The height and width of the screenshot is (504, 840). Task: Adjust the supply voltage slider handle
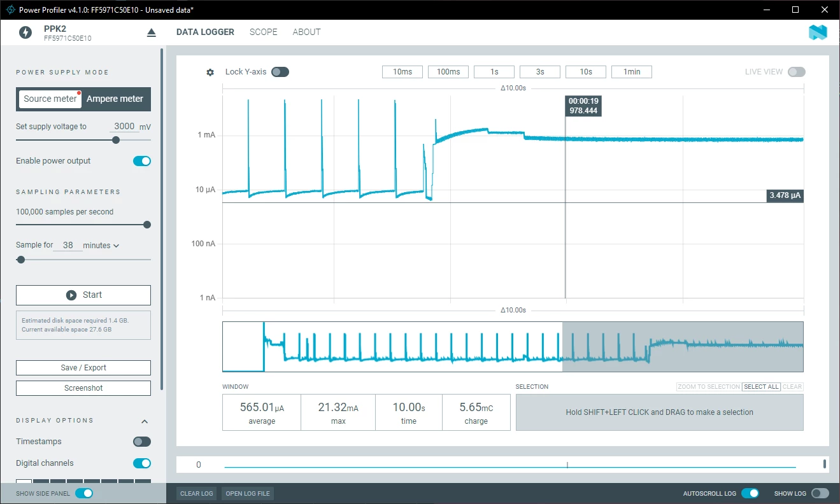pos(116,140)
